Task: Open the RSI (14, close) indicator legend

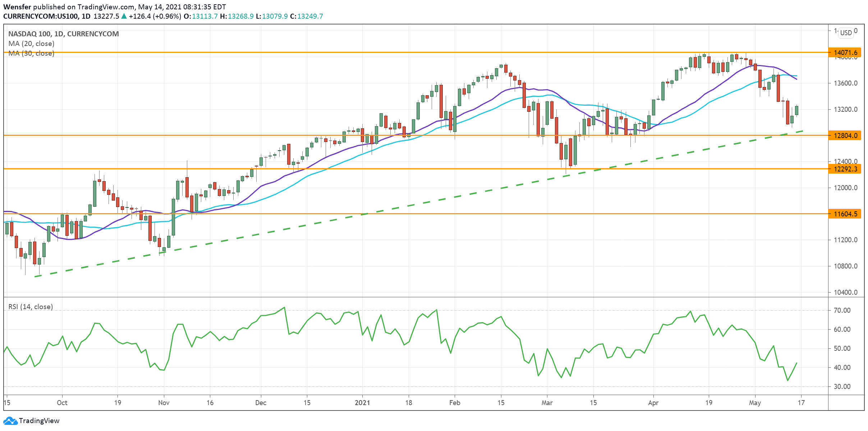Action: pos(31,307)
